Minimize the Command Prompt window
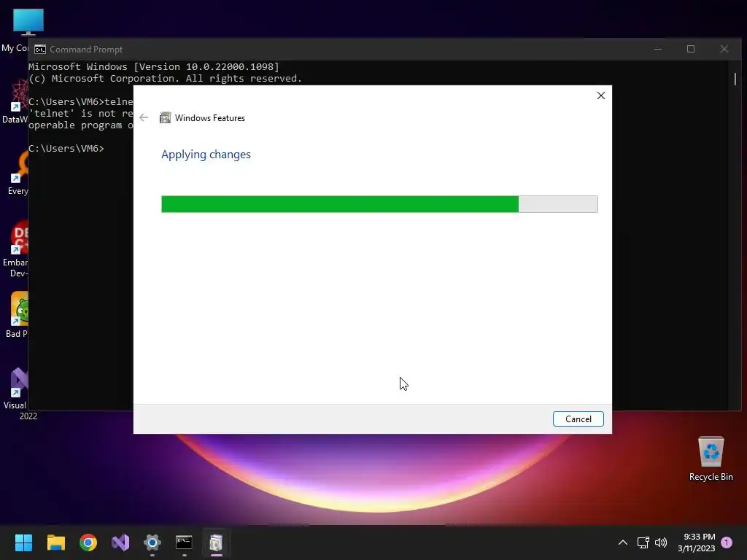The height and width of the screenshot is (560, 747). click(x=658, y=49)
